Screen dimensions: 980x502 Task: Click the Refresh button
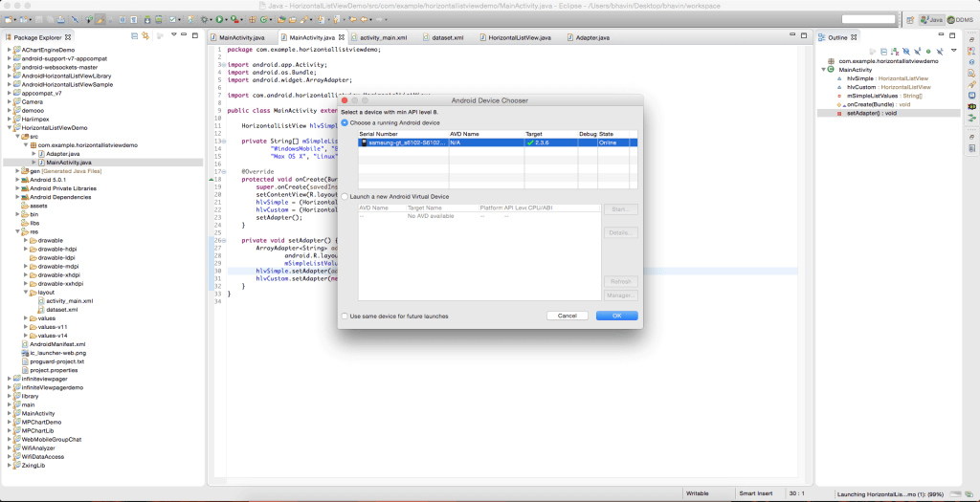click(620, 281)
